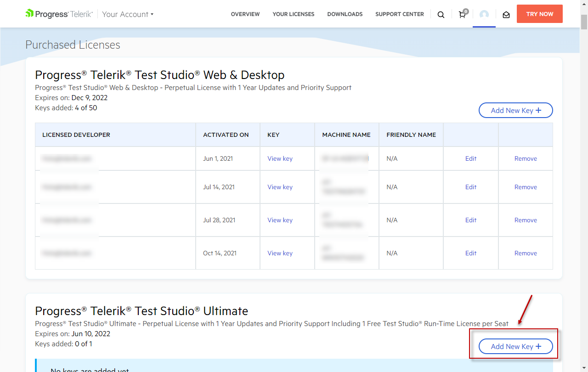Click the Friendly Name column header
The width and height of the screenshot is (588, 372).
pos(411,135)
